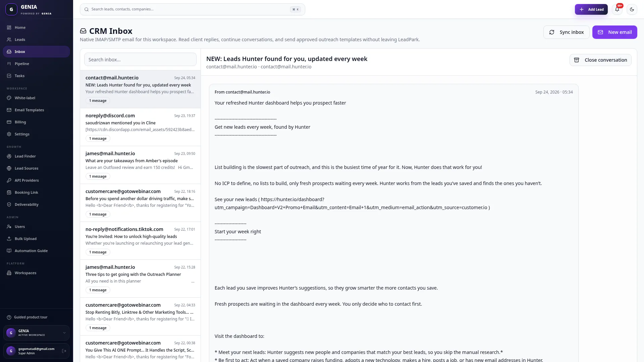This screenshot has width=644, height=362.
Task: Click the Settings gear icon
Action: pos(9,134)
